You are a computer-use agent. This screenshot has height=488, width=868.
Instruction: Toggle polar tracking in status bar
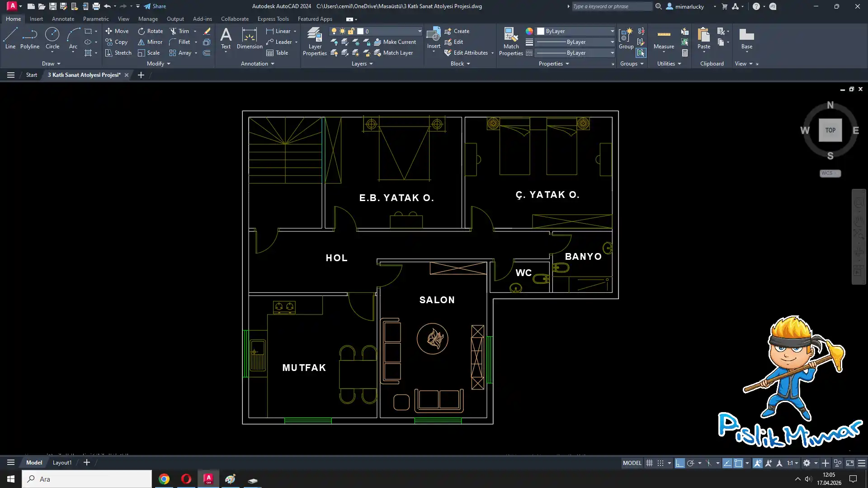pyautogui.click(x=690, y=463)
